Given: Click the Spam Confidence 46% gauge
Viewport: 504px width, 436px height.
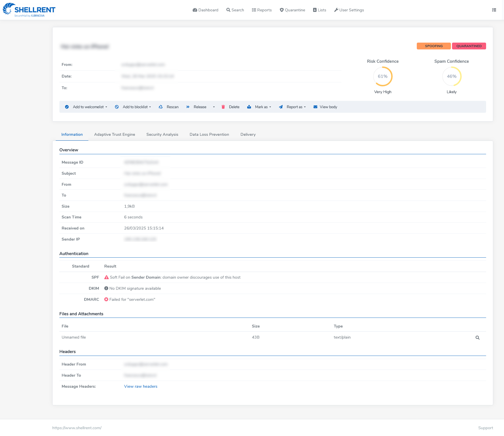Looking at the screenshot, I should 452,76.
